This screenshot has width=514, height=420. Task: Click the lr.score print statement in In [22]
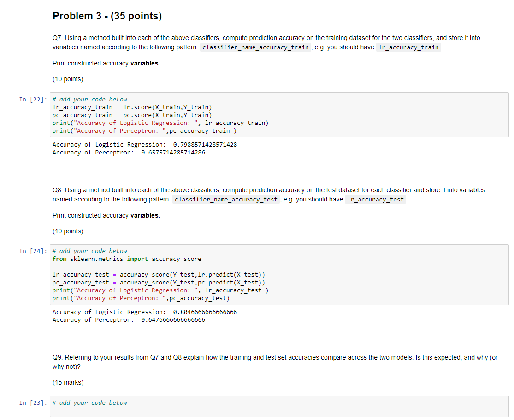point(132,107)
